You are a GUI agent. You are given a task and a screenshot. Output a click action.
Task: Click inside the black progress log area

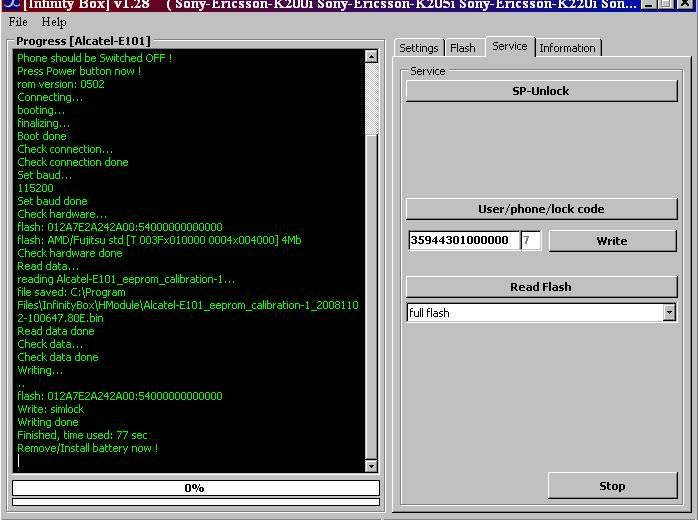pos(190,260)
